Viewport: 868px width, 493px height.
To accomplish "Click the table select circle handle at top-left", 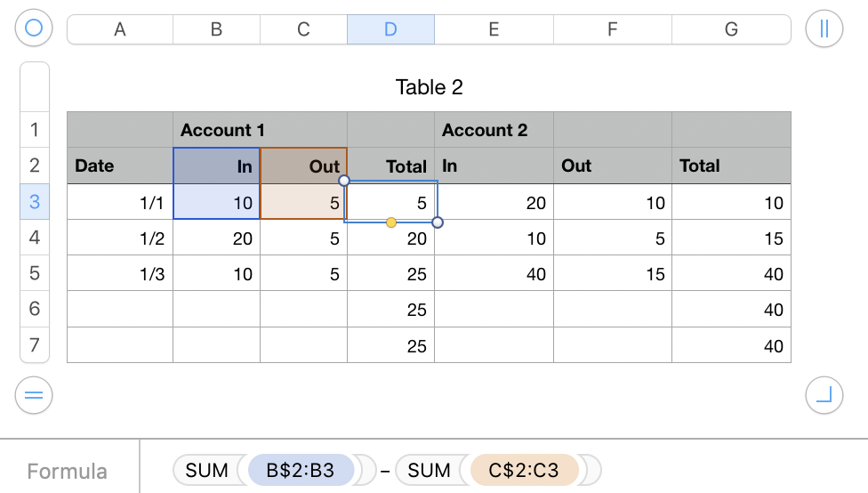I will point(34,28).
